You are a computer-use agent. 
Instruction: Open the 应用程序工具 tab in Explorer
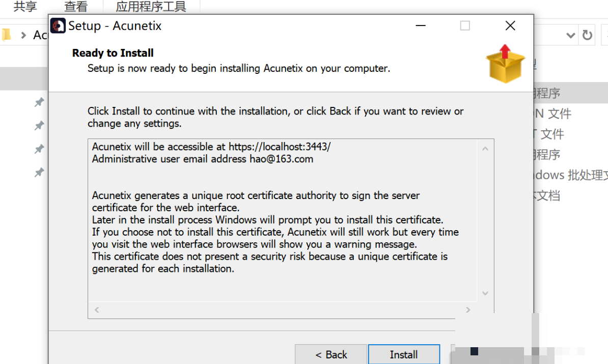pyautogui.click(x=151, y=6)
